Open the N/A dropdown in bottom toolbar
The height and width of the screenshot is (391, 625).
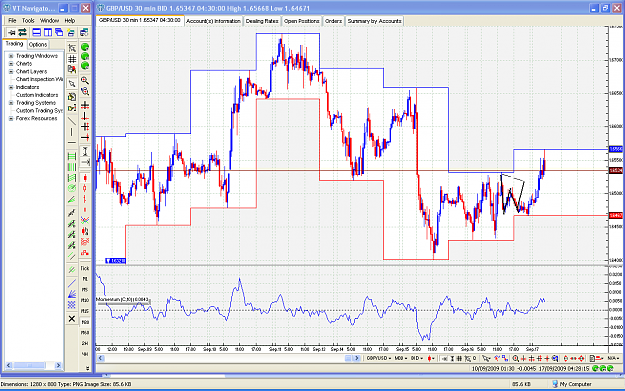click(613, 358)
